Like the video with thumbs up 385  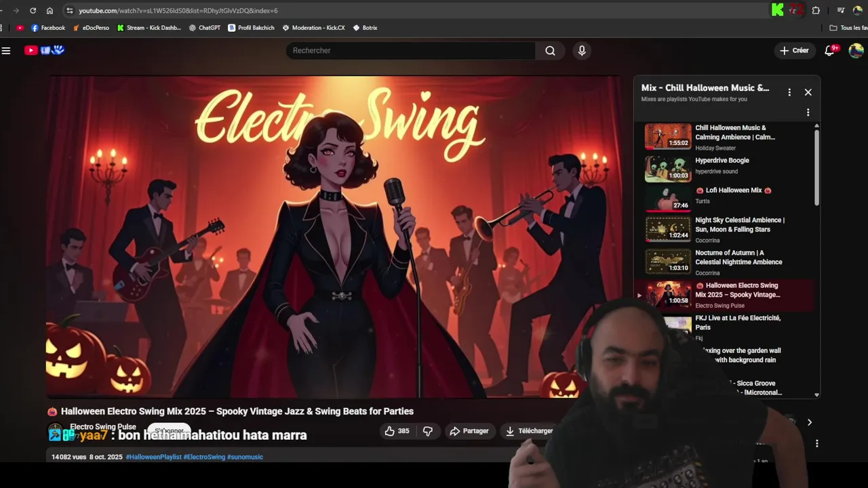coord(397,431)
